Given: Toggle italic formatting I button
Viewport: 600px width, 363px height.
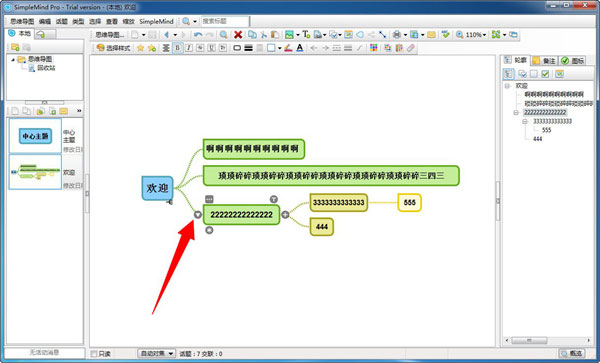Looking at the screenshot, I should pos(189,48).
